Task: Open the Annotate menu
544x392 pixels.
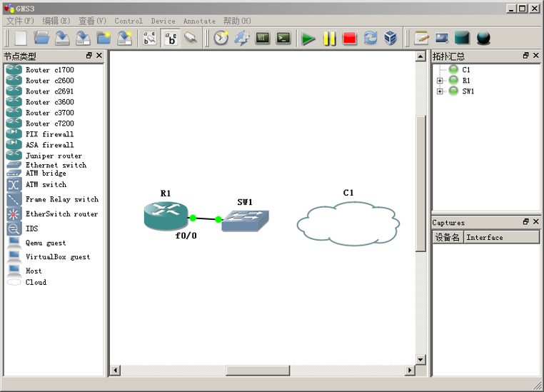Action: coord(199,21)
